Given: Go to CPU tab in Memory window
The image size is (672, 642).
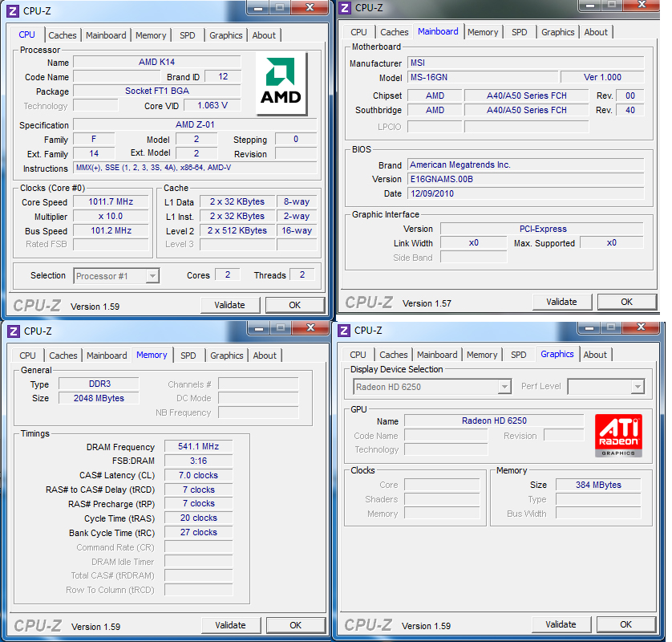Looking at the screenshot, I should click(x=27, y=356).
